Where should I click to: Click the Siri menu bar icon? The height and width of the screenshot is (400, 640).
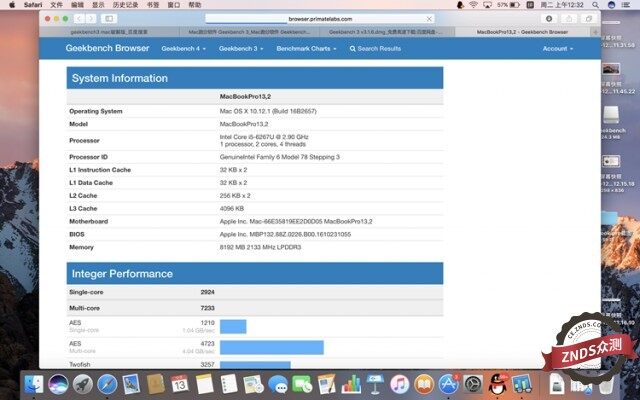point(611,5)
